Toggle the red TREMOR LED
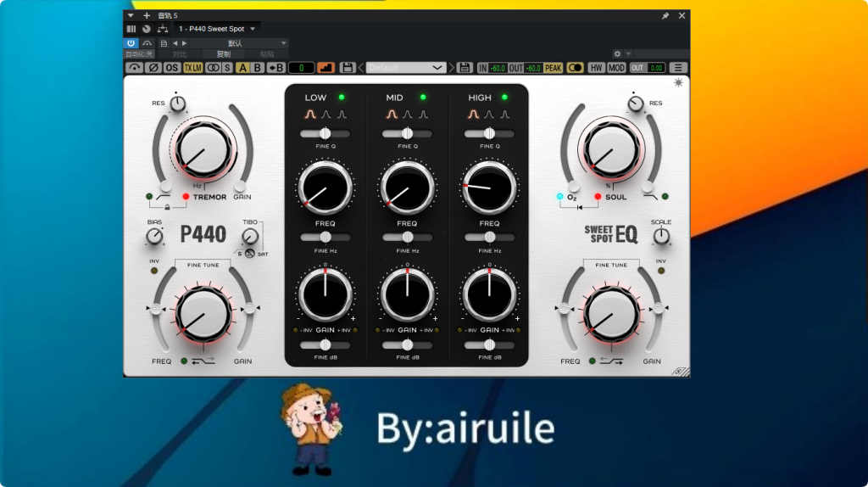The image size is (868, 487). pos(186,197)
